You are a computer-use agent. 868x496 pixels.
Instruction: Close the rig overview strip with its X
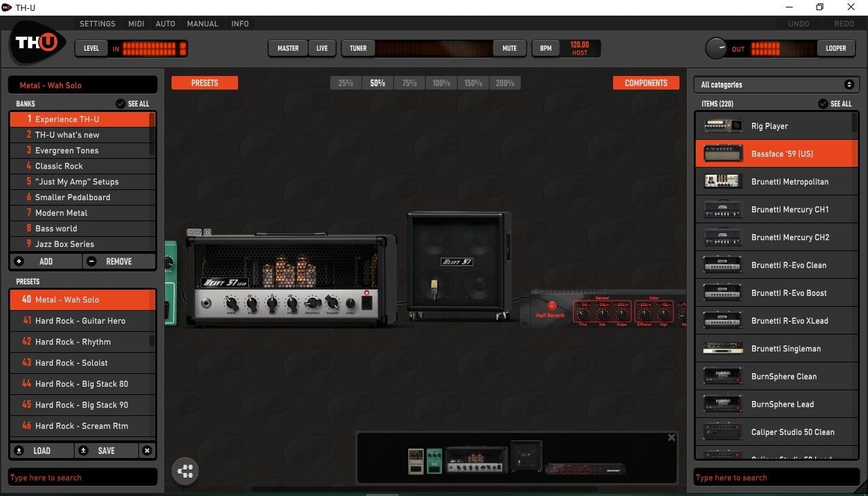click(671, 438)
